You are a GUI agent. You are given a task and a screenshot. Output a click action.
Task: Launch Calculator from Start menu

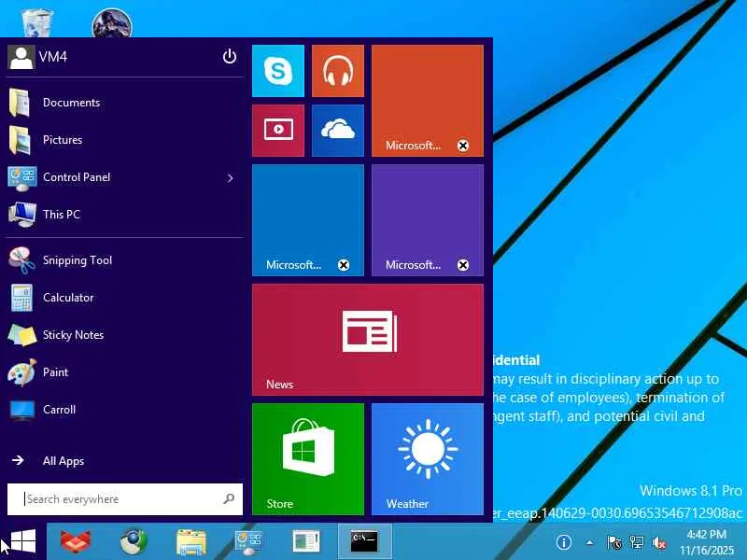pos(125,298)
